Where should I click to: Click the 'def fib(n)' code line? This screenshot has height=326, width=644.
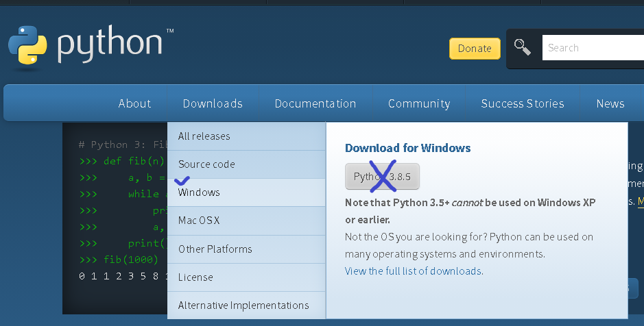122,161
